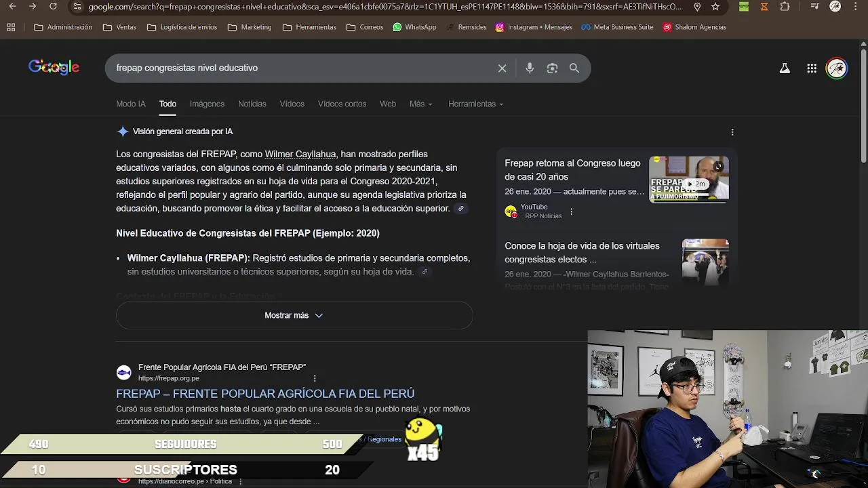Open options for the YouTube source card
The height and width of the screenshot is (488, 868).
coord(572,211)
